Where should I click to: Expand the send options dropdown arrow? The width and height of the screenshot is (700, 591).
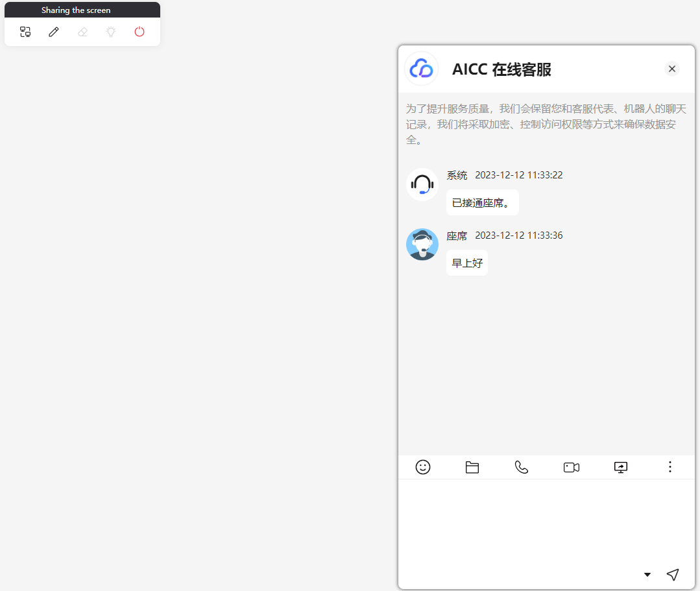(x=647, y=575)
